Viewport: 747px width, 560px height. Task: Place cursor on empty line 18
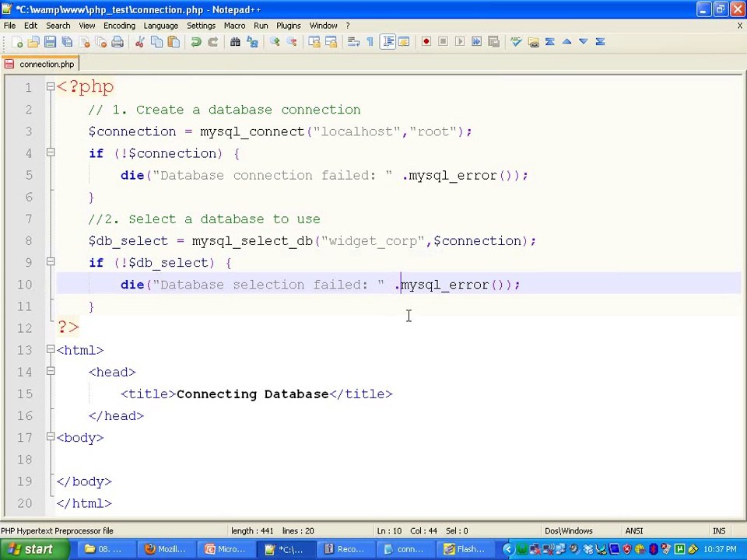pos(398,460)
